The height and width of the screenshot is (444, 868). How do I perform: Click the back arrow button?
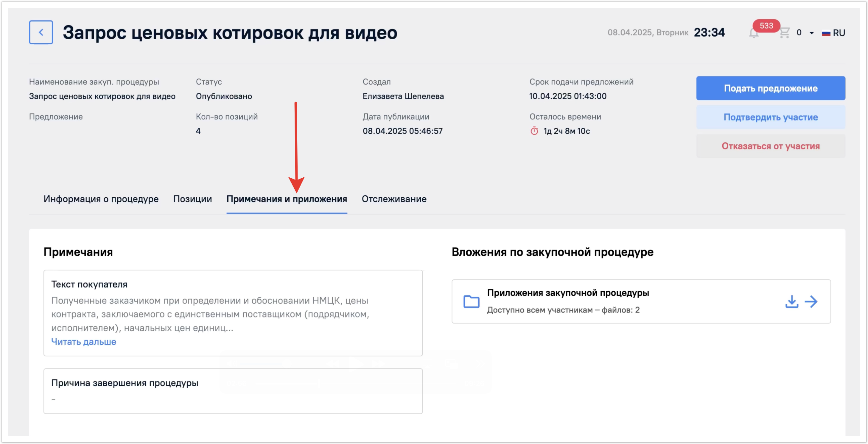[x=41, y=32]
